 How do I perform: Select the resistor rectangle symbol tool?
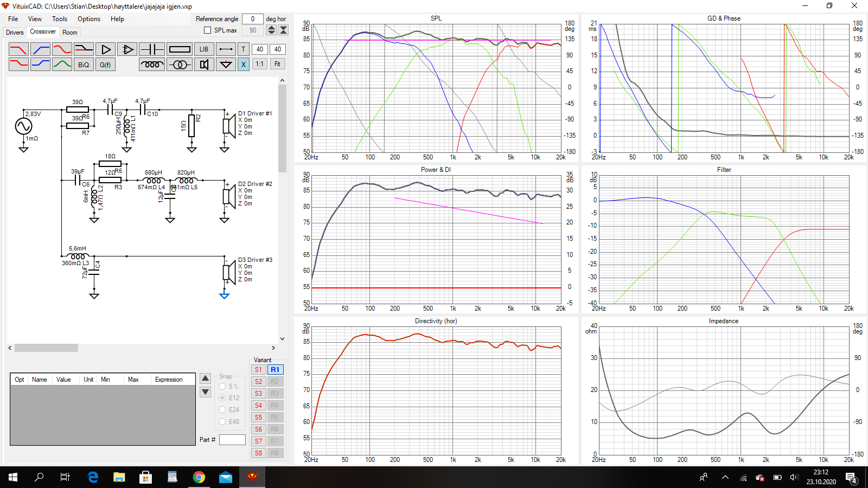coord(180,49)
